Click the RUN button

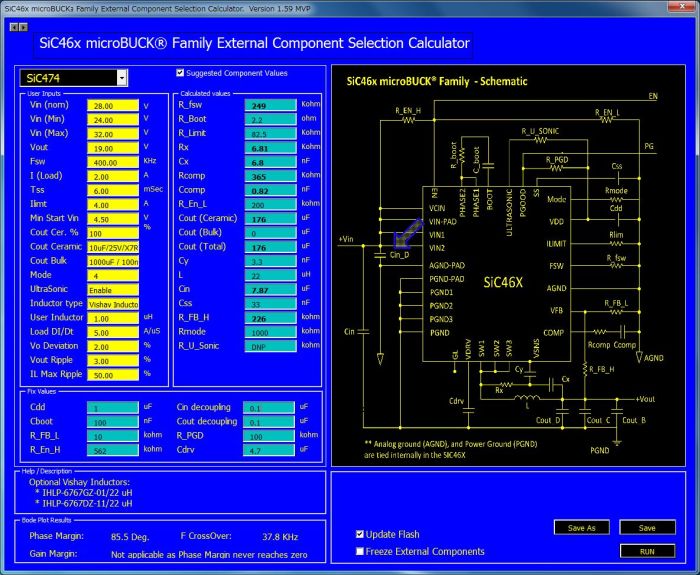point(647,551)
